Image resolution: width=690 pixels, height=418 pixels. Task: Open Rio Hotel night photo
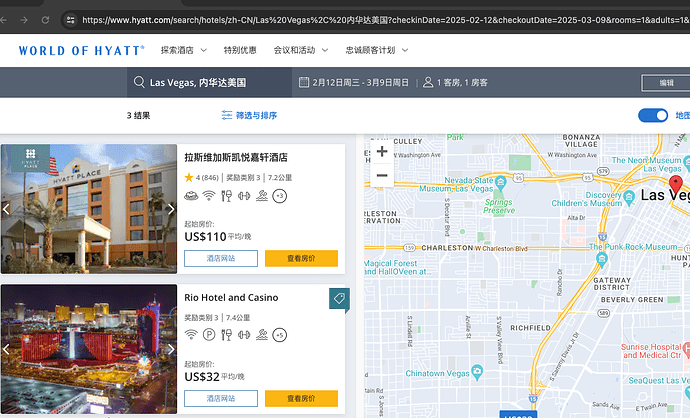click(x=89, y=349)
